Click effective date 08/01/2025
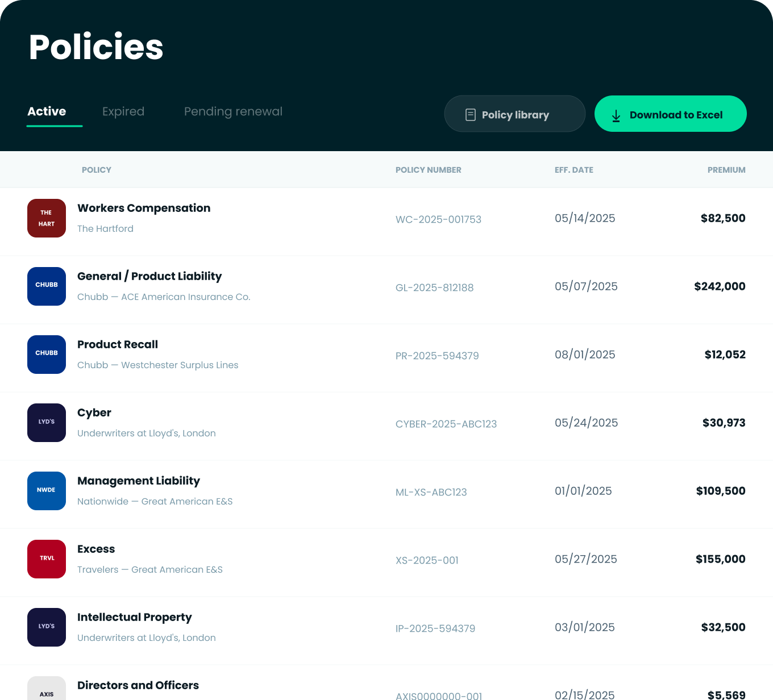 pyautogui.click(x=585, y=355)
